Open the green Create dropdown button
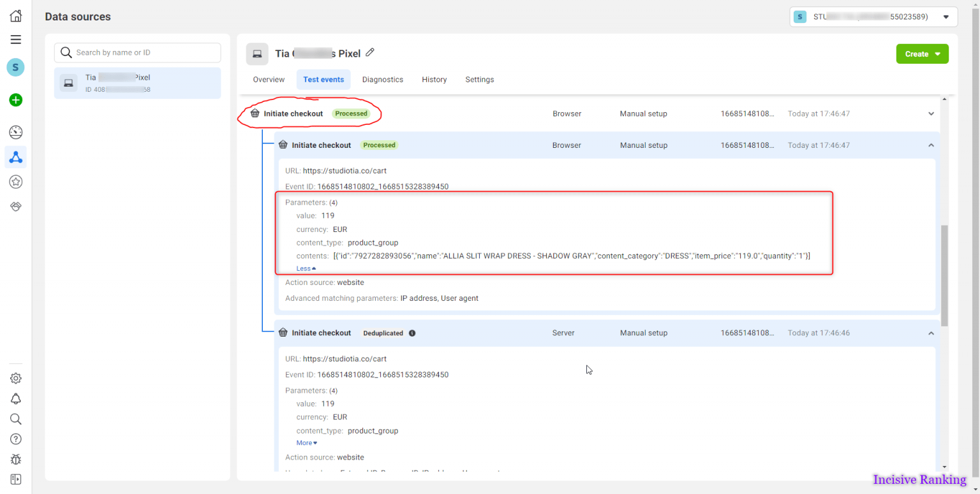The image size is (980, 494). click(x=922, y=54)
